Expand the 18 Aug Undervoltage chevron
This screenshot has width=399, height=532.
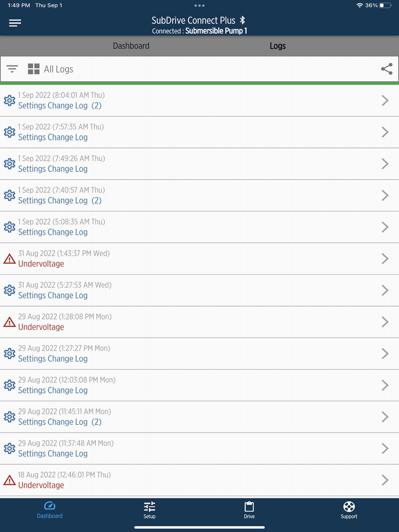pos(385,480)
